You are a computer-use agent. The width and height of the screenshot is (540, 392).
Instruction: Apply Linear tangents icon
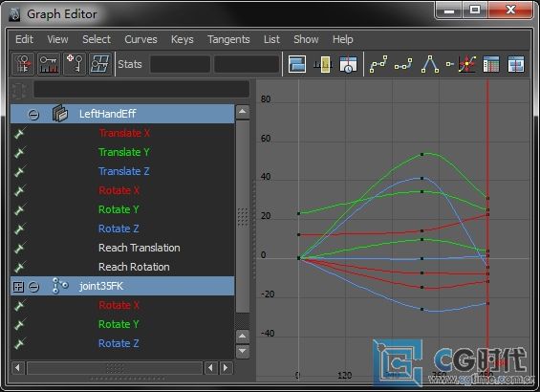pos(430,64)
